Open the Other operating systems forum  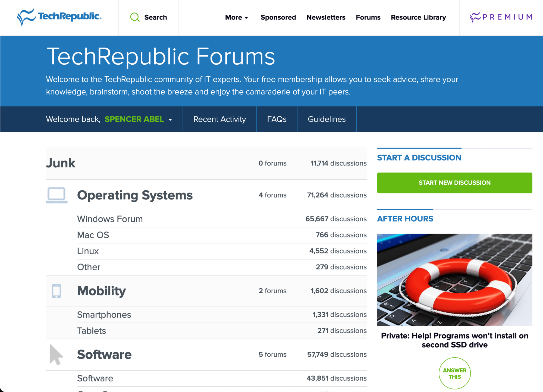89,267
